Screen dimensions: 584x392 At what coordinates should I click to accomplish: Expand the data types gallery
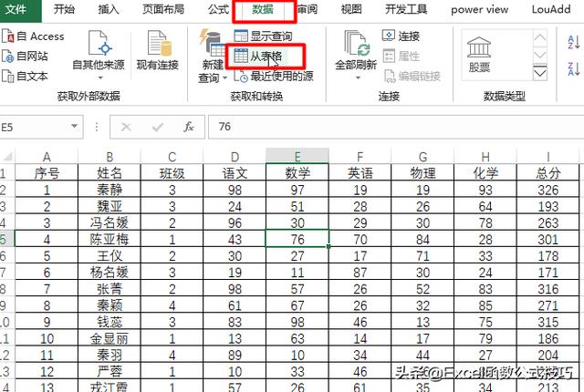(540, 73)
